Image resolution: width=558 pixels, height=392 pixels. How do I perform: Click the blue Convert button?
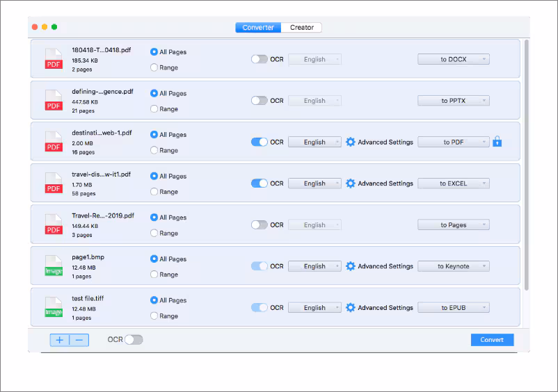coord(492,340)
